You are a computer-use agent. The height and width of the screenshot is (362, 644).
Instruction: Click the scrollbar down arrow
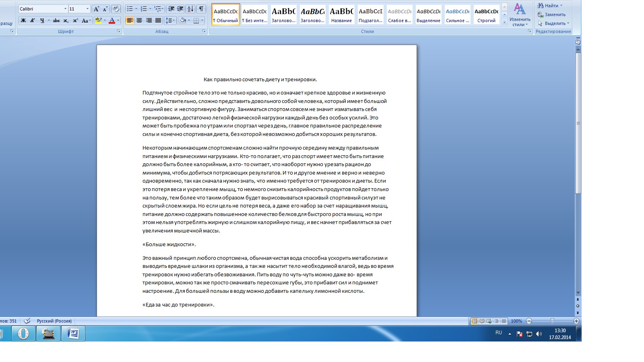pos(578,293)
